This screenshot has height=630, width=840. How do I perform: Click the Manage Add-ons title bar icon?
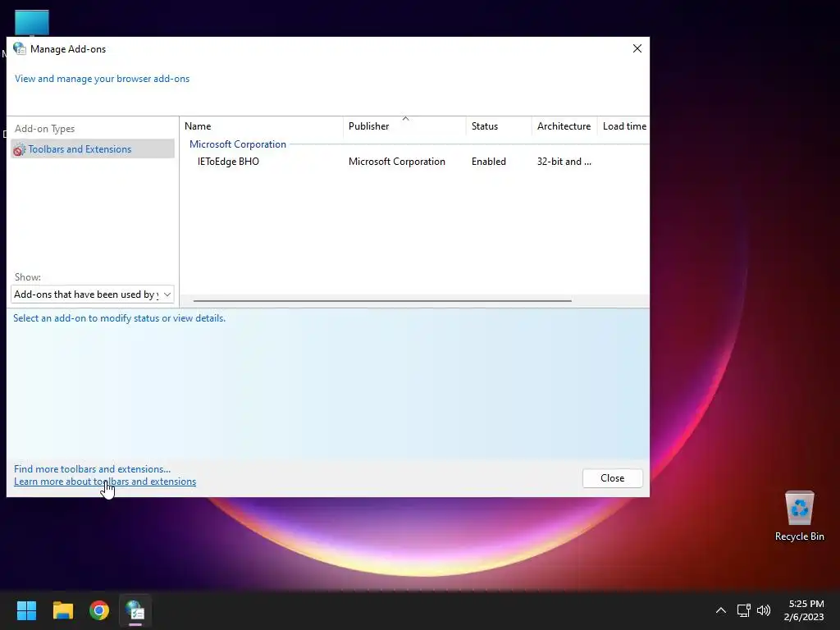[20, 48]
